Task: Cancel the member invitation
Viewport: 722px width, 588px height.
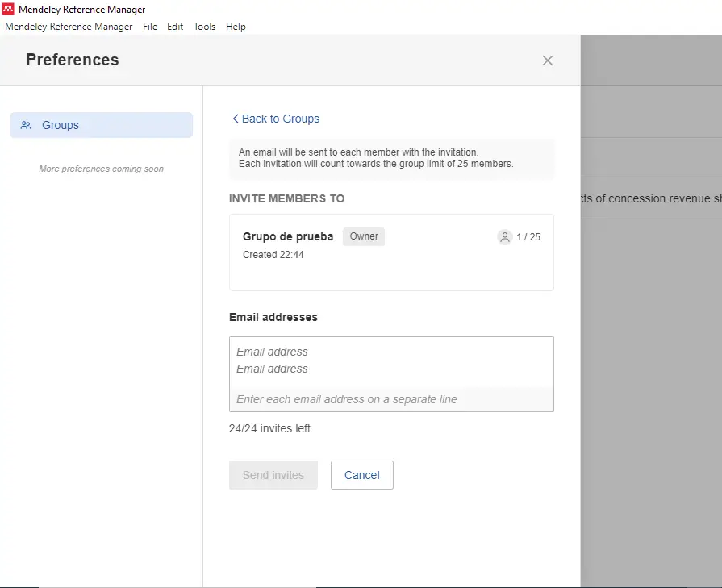Action: (x=362, y=475)
